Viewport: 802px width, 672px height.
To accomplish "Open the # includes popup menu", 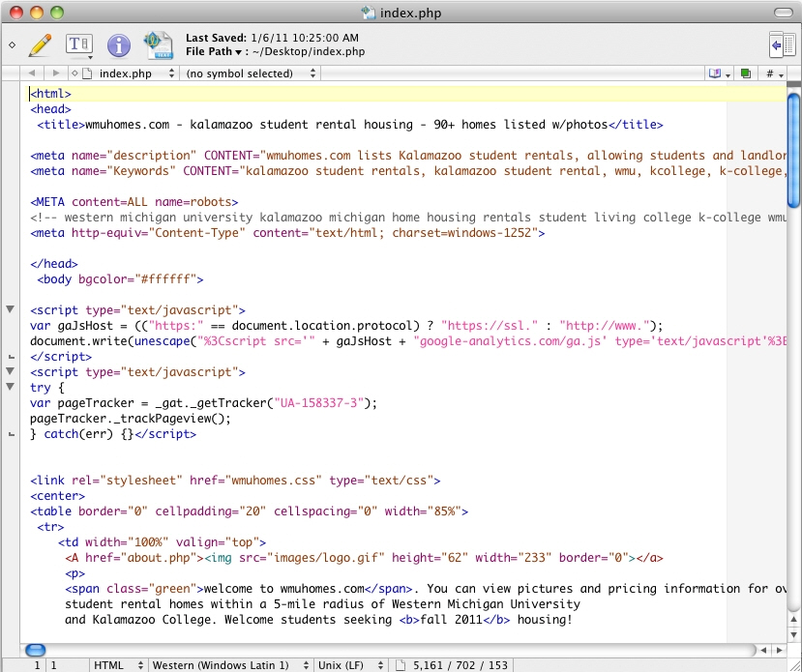I will (x=774, y=73).
